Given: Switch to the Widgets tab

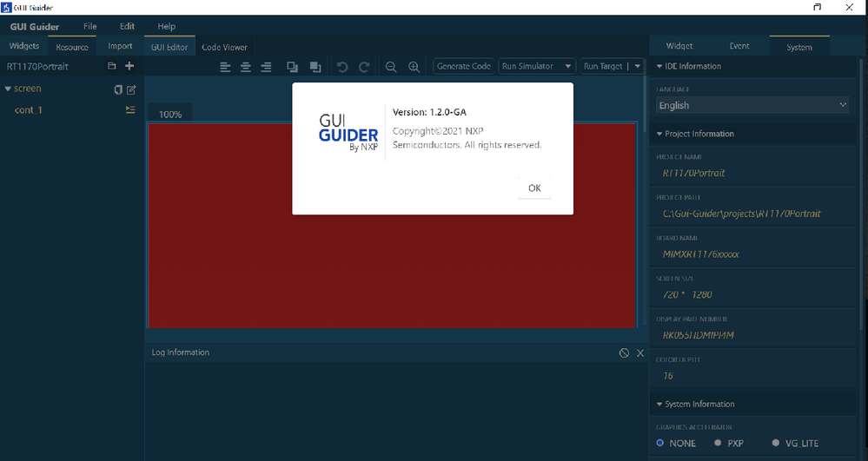Looking at the screenshot, I should tap(23, 46).
